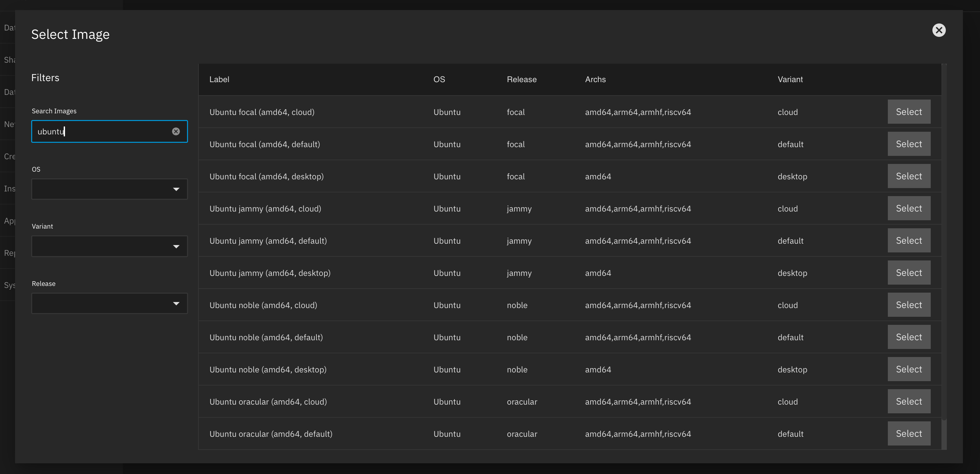The height and width of the screenshot is (474, 980).
Task: Select Ubuntu noble (amd64, cloud) image
Action: click(909, 305)
